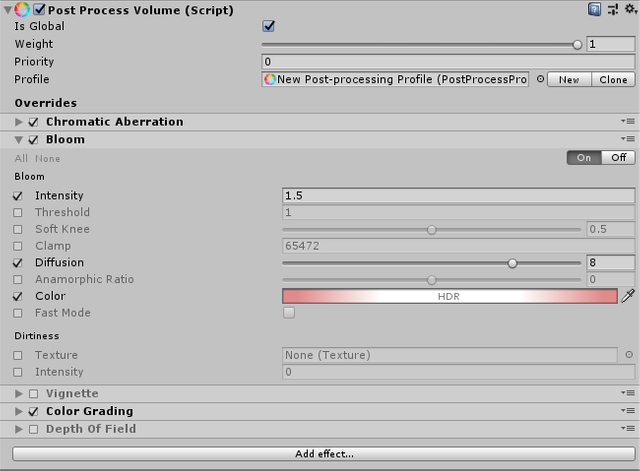
Task: Uncheck the Is Global checkbox
Action: coord(268,26)
